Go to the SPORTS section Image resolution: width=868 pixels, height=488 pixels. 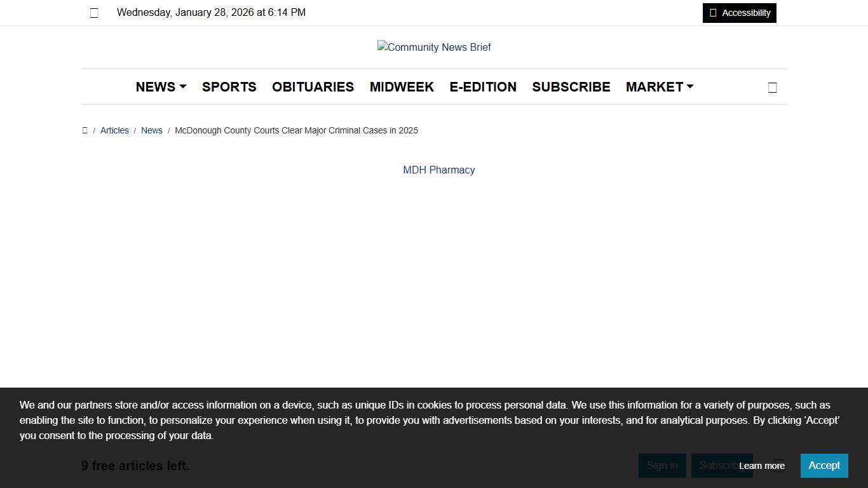(x=229, y=87)
